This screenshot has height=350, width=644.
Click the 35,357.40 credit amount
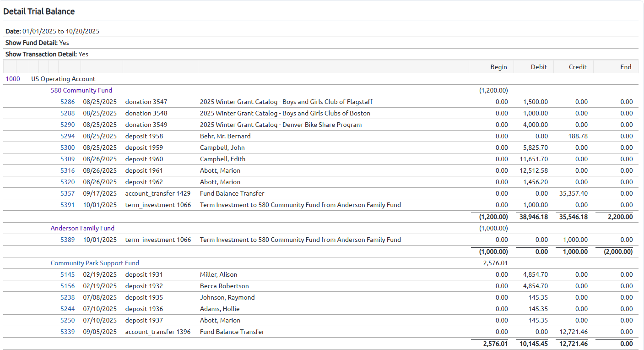574,193
